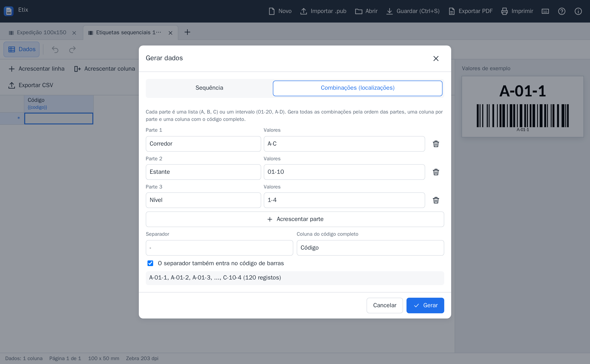Close the Gerar dados dialog
Viewport: 590px width, 364px height.
436,58
